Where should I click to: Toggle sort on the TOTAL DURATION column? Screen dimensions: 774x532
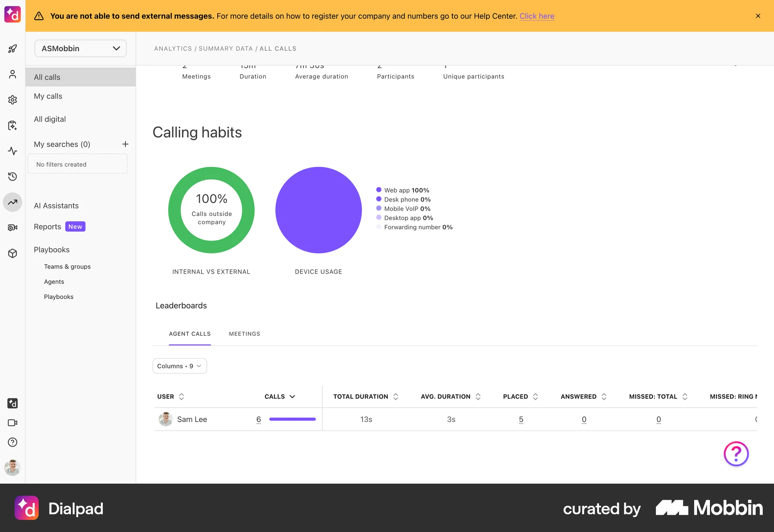tap(395, 397)
